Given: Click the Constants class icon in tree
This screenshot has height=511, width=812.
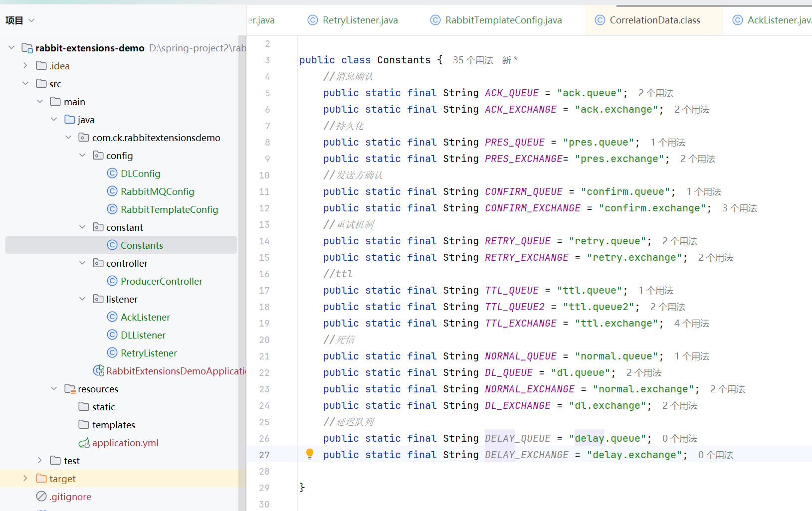Looking at the screenshot, I should click(112, 245).
